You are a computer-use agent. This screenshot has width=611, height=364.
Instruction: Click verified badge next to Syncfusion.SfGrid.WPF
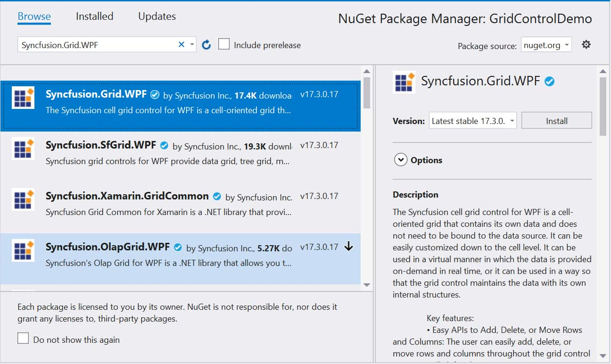tap(164, 145)
